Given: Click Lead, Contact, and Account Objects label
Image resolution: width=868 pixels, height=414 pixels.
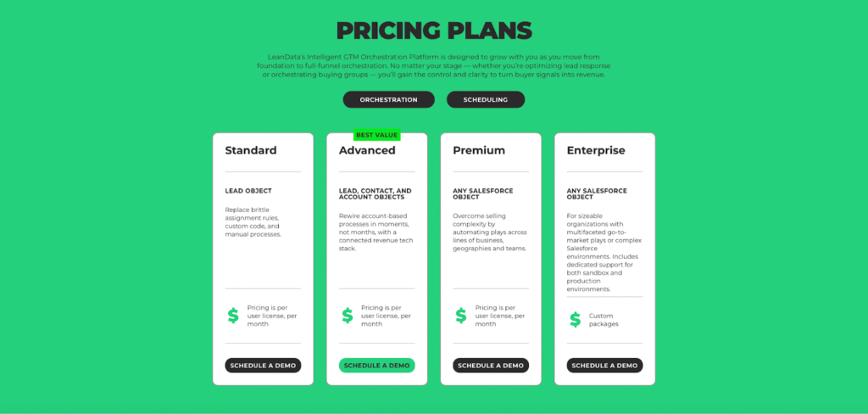Looking at the screenshot, I should coord(375,194).
